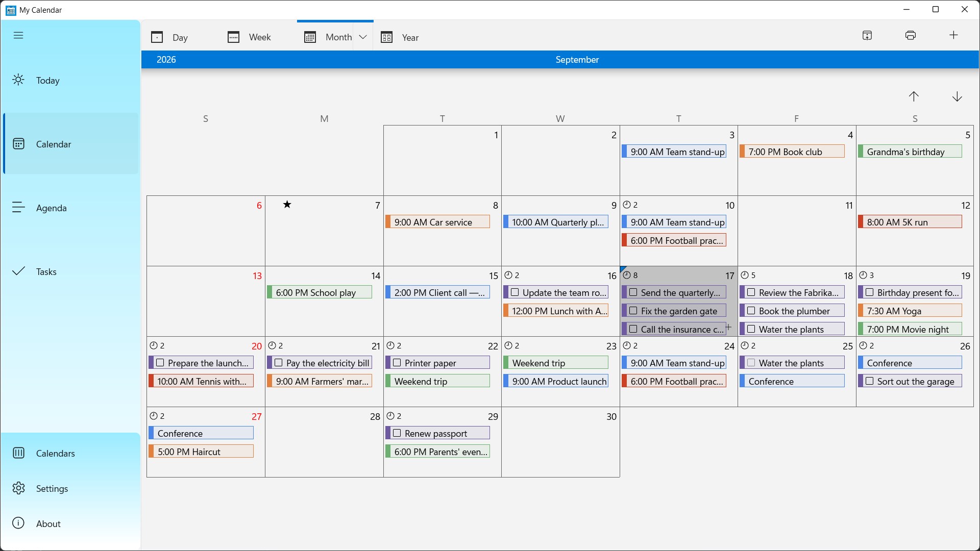Click the go-to-date icon beside print
This screenshot has width=980, height=551.
click(867, 35)
